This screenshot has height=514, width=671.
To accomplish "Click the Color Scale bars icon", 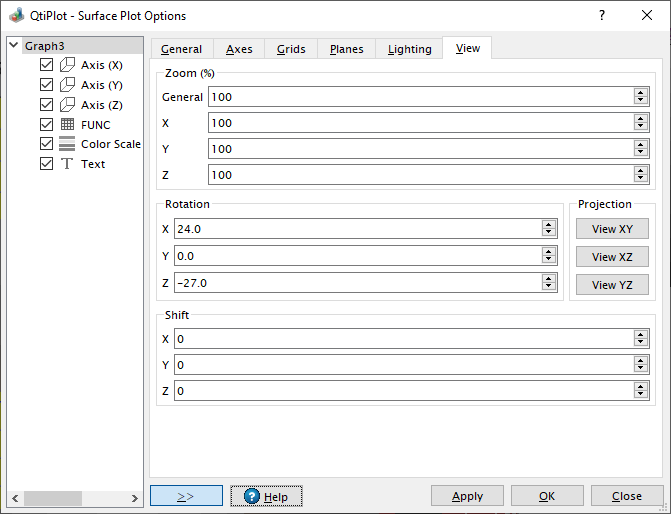I will (x=67, y=144).
